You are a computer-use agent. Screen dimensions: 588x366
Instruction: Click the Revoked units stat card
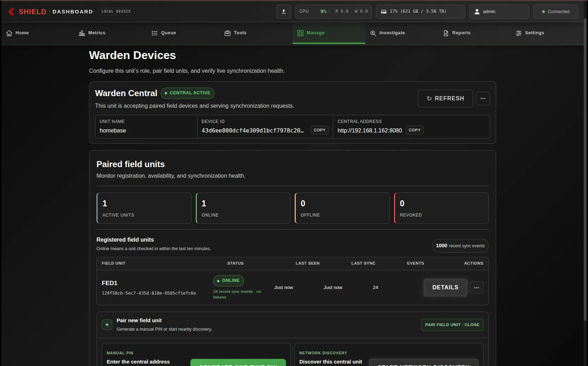[x=441, y=208]
